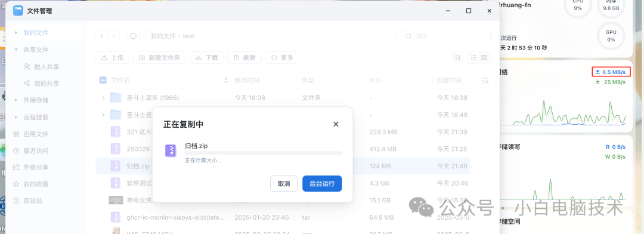Viewport: 644px width, 234px height.
Task: Click the 创建时间 column header
Action: (x=448, y=80)
